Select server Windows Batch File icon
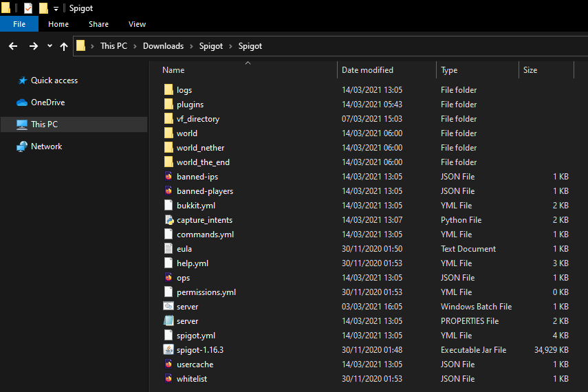588x392 pixels. pos(168,307)
